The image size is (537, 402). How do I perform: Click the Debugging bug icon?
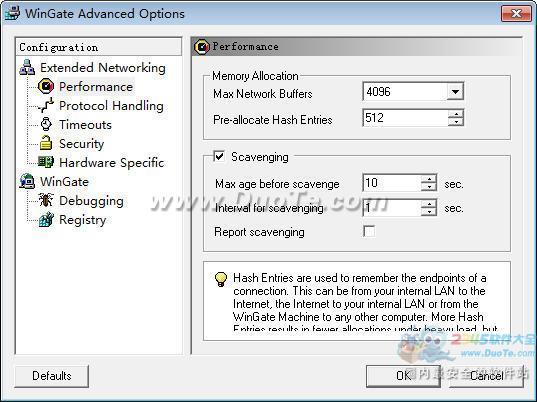click(x=46, y=200)
